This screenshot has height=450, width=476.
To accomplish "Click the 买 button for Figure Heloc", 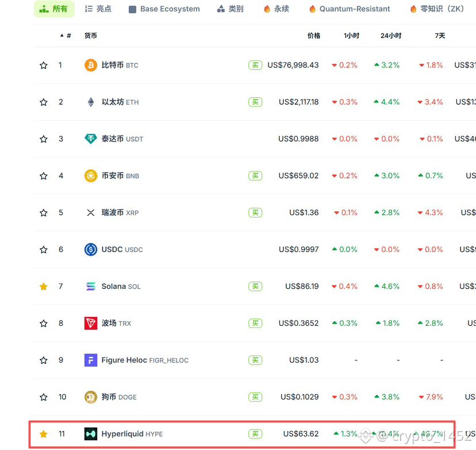I will tap(255, 360).
